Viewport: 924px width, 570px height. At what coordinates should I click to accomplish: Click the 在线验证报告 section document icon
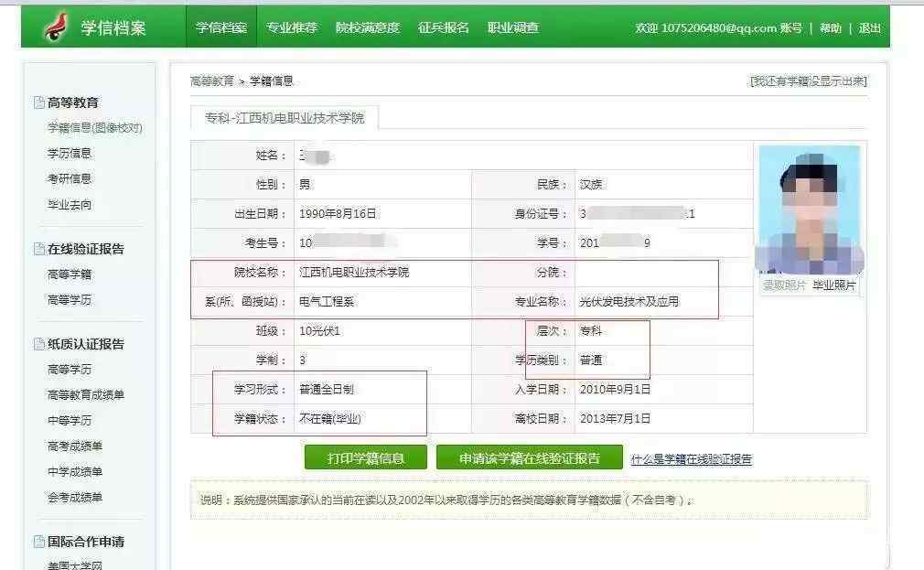(x=39, y=249)
